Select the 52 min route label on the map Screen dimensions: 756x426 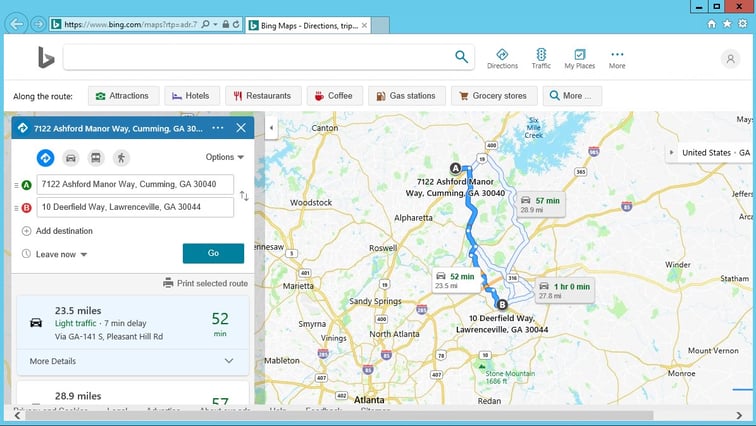click(456, 280)
